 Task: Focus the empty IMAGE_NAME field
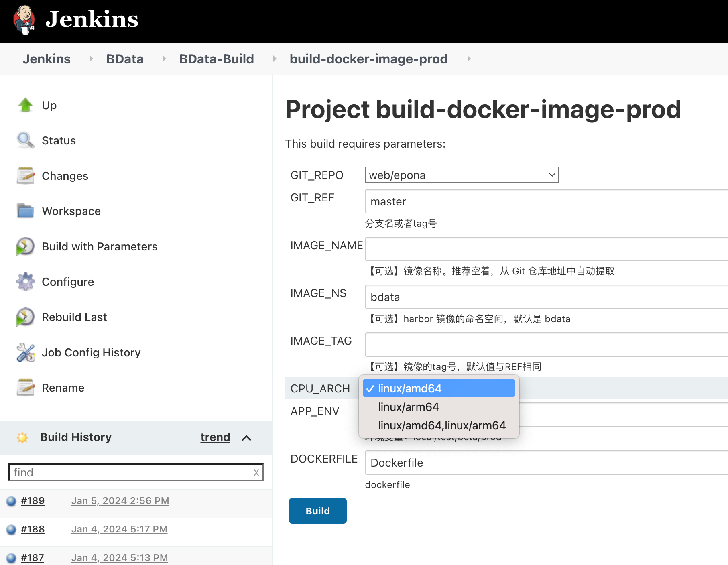pos(546,249)
